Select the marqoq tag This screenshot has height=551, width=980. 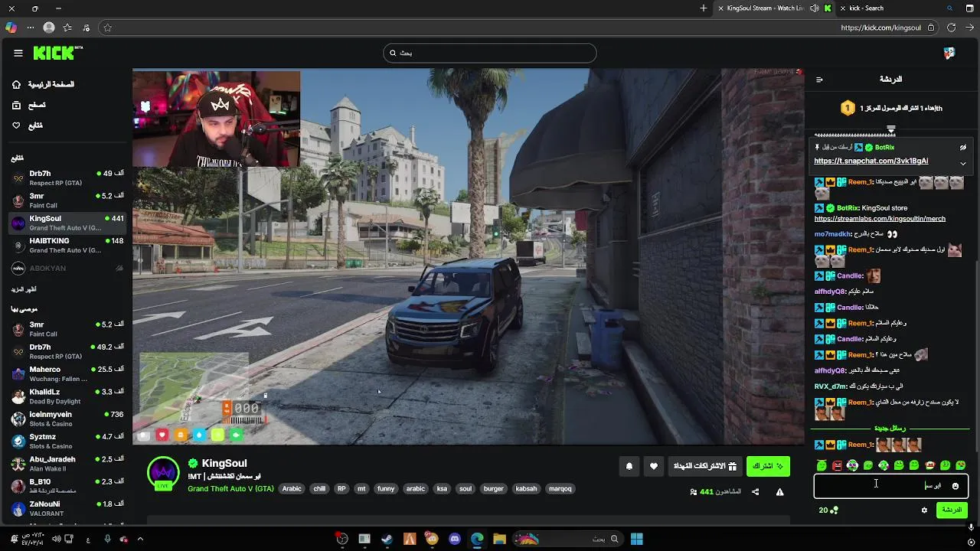pyautogui.click(x=560, y=489)
